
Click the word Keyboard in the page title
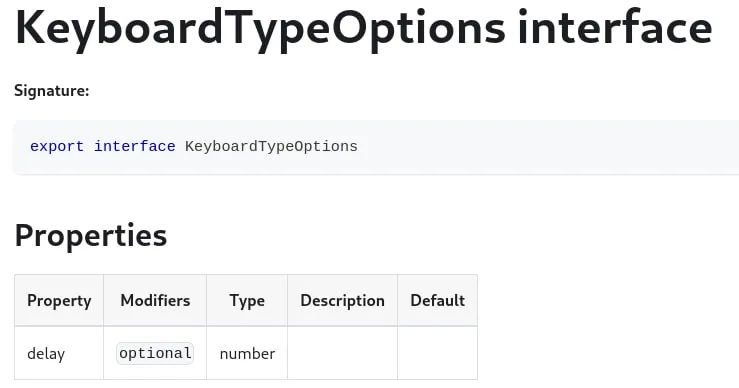pyautogui.click(x=119, y=26)
